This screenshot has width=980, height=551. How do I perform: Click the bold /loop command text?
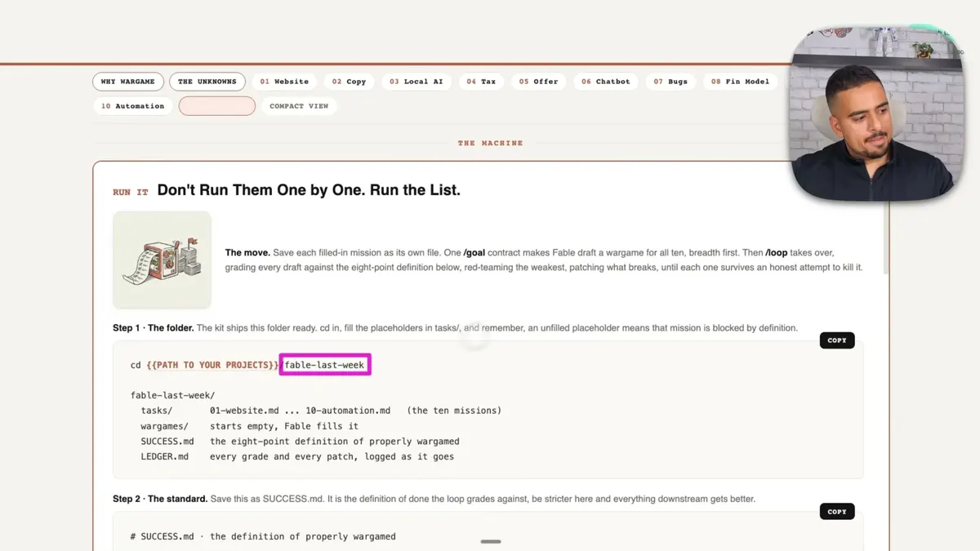777,253
